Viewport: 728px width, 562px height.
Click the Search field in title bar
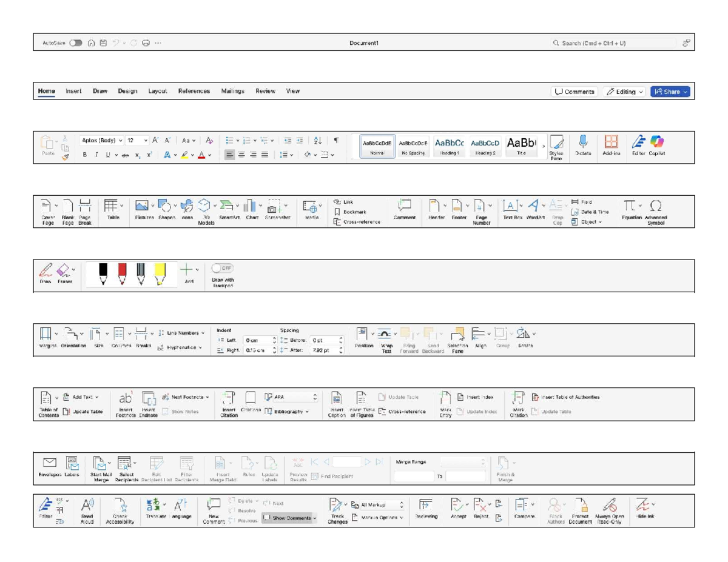pyautogui.click(x=613, y=43)
